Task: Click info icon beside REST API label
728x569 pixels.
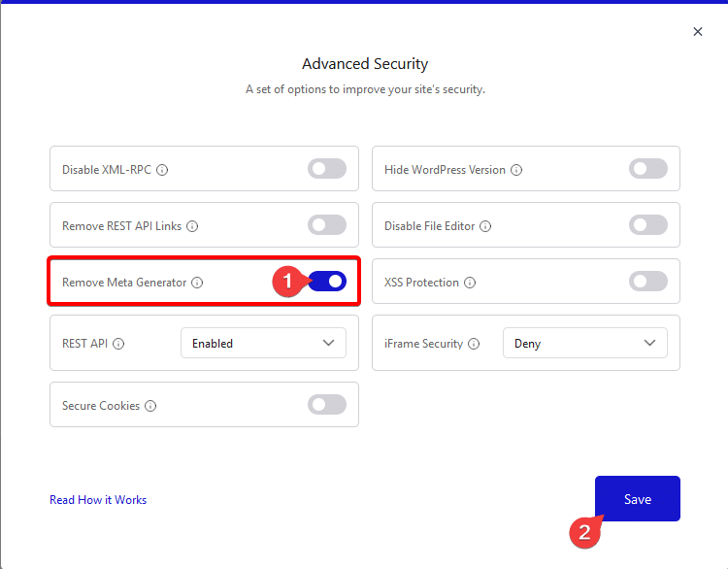Action: (119, 343)
